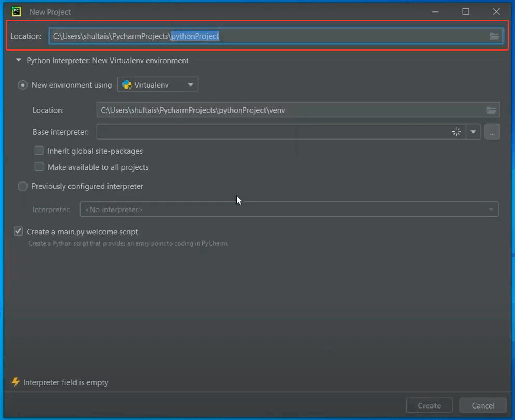This screenshot has width=515, height=420.
Task: Uncheck Create a main.py welcome script
Action: coord(18,231)
